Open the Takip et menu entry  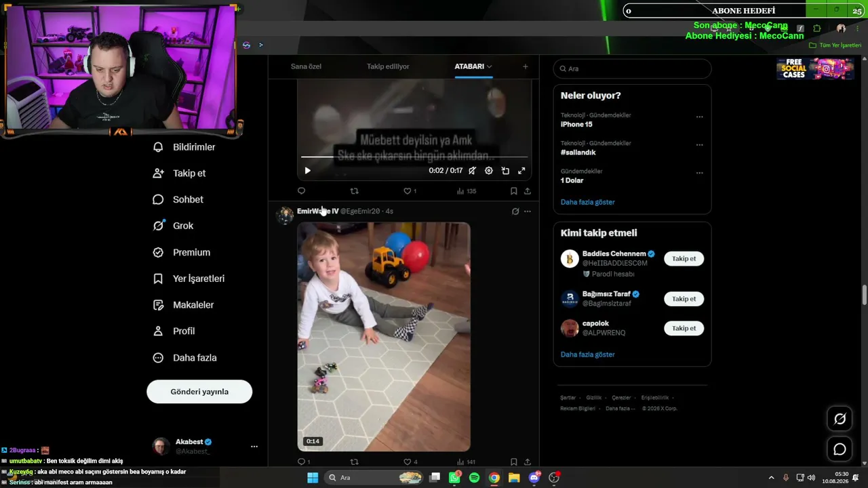[179, 174]
